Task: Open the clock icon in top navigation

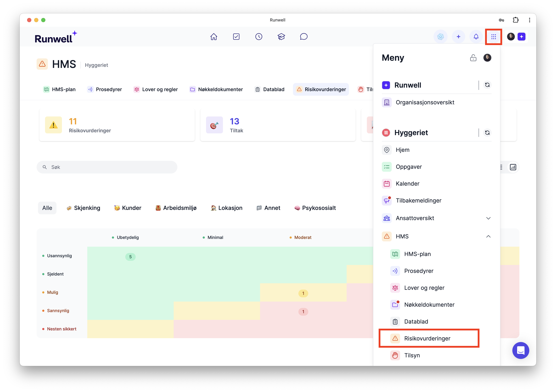Action: (259, 37)
